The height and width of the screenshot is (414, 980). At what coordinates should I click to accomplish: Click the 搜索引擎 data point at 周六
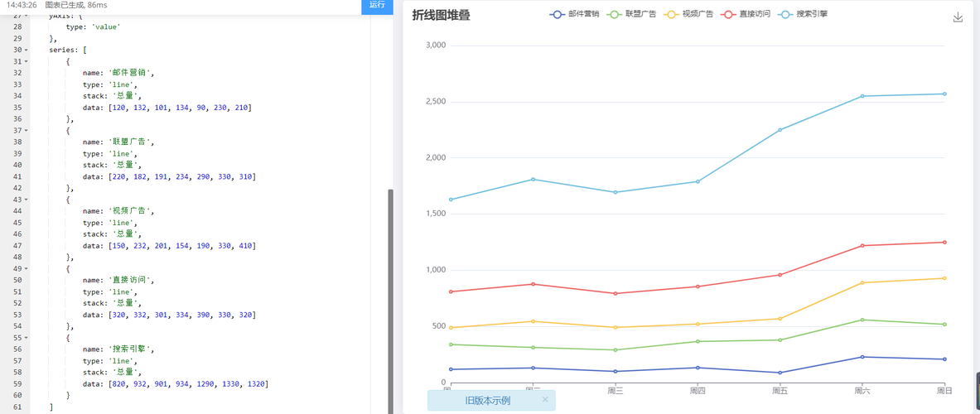(x=862, y=96)
